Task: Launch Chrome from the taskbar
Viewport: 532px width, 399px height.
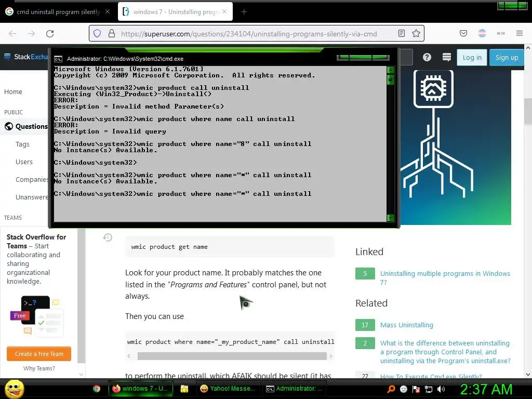Action: click(97, 389)
